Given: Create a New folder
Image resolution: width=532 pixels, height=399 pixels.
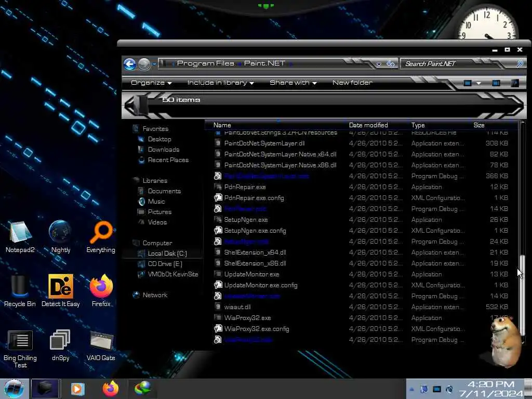Looking at the screenshot, I should [352, 83].
